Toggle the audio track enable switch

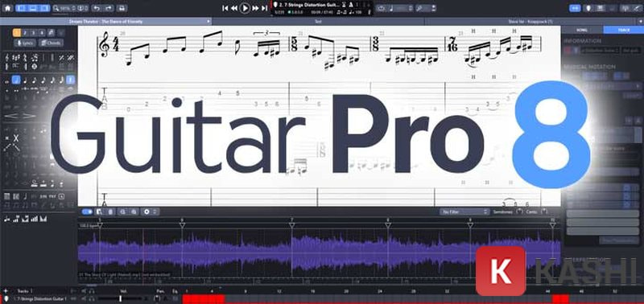pos(87,212)
